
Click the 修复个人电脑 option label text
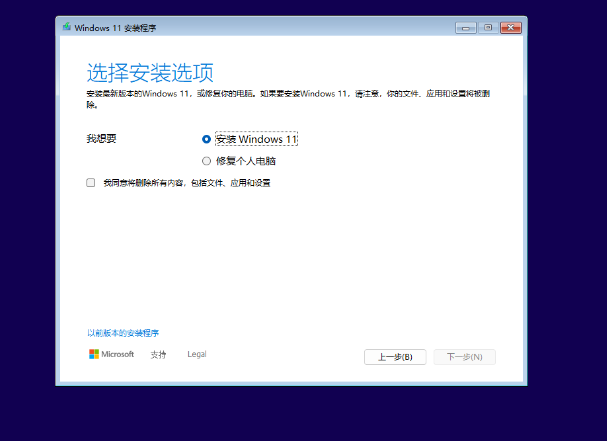245,161
